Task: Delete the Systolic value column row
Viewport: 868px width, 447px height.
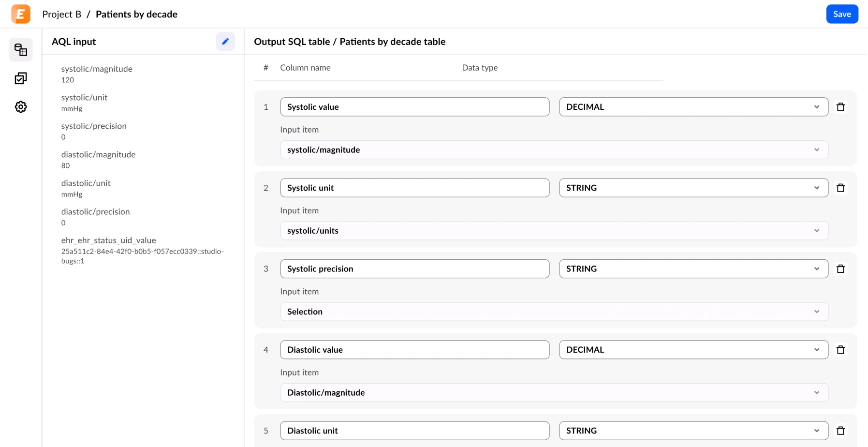Action: [x=840, y=107]
